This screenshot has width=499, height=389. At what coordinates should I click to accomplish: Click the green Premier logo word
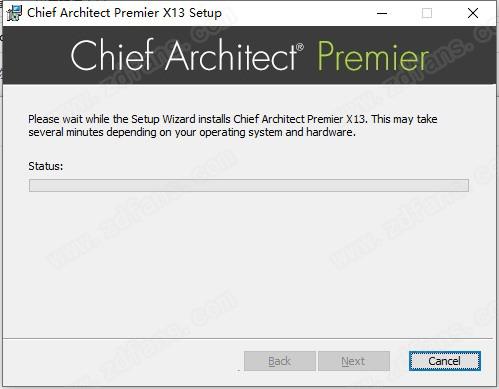point(373,56)
